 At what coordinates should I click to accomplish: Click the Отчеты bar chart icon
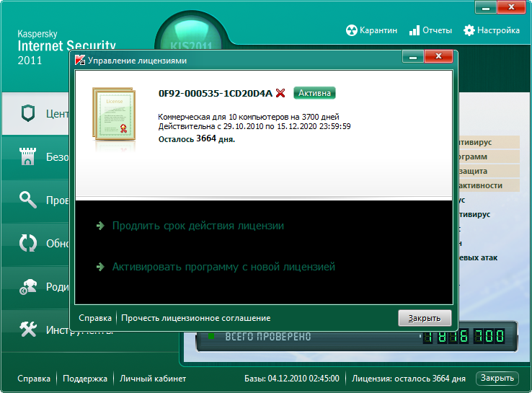414,30
